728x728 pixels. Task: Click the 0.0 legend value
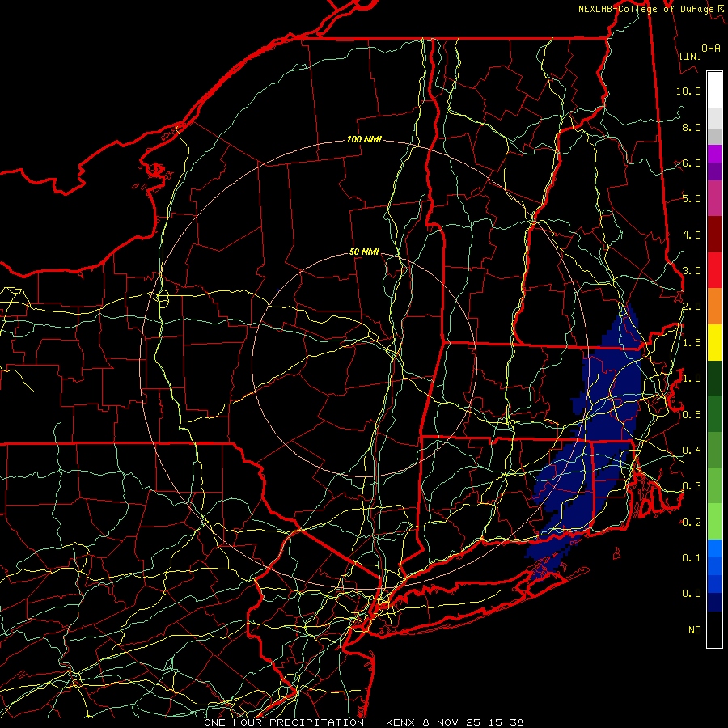[692, 594]
